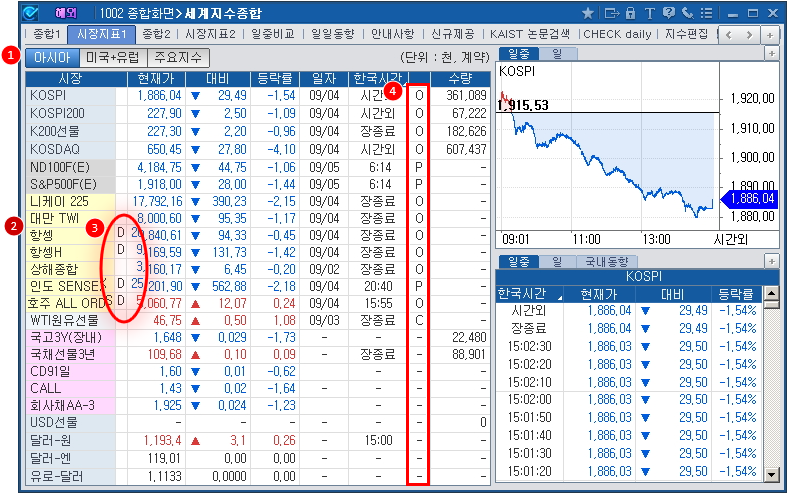Image resolution: width=788 pixels, height=494 pixels.
Task: Open the 시장지표2 tab
Action: 210,34
